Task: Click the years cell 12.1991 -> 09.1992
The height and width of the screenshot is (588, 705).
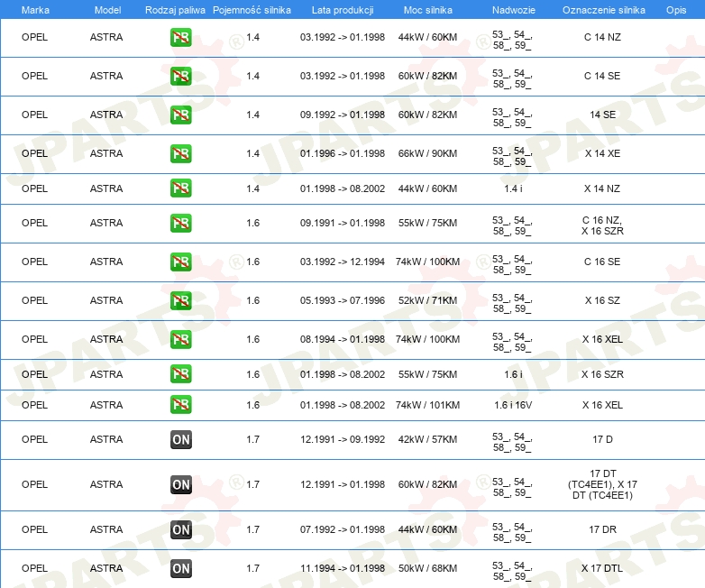Action: coord(343,439)
